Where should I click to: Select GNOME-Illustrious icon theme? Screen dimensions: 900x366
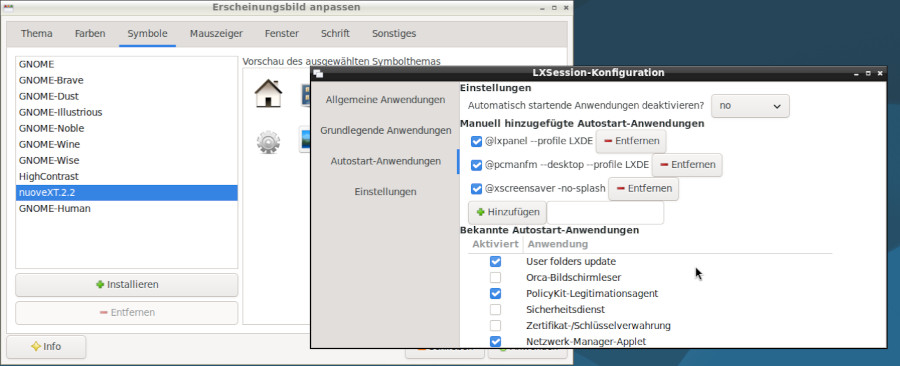pos(127,112)
